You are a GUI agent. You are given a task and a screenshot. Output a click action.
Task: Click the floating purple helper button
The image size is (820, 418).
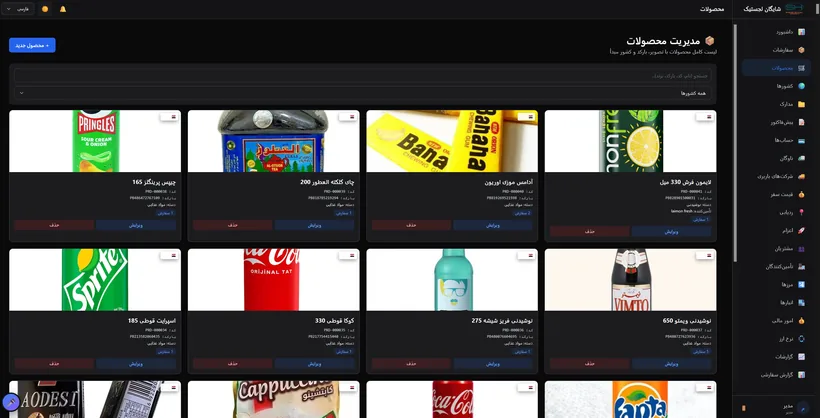pyautogui.click(x=11, y=402)
